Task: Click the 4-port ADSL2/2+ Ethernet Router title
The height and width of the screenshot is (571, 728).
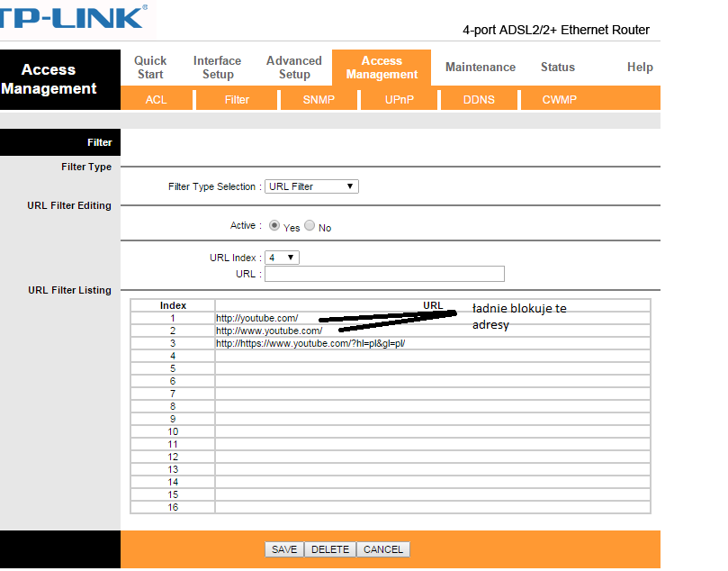Action: tap(556, 30)
